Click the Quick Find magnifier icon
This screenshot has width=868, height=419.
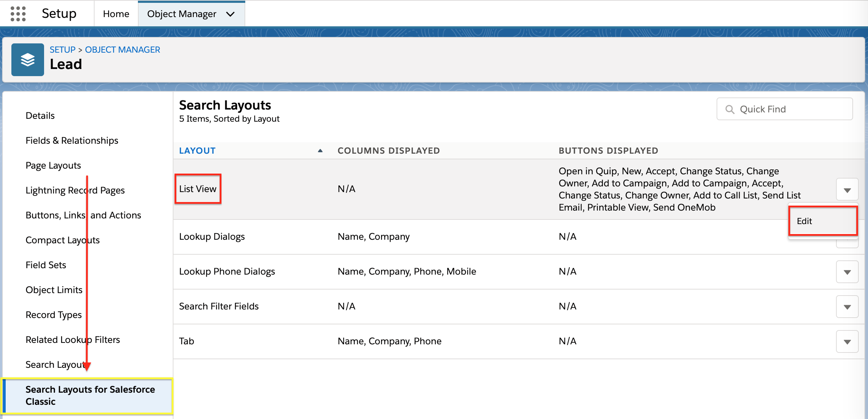730,109
